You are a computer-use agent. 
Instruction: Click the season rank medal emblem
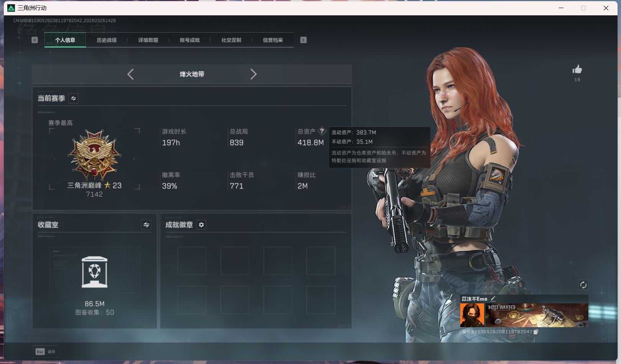94,155
